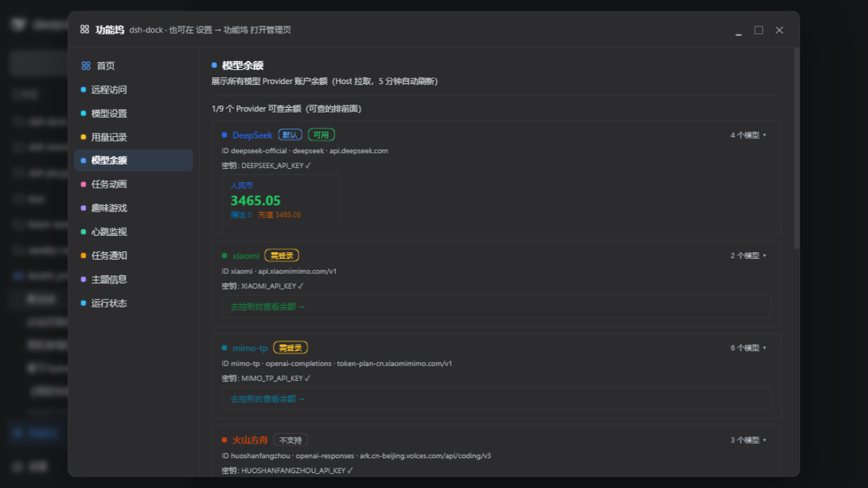Click the ID mimo-tp openai-completions line
This screenshot has width=868, height=488.
[x=337, y=363]
